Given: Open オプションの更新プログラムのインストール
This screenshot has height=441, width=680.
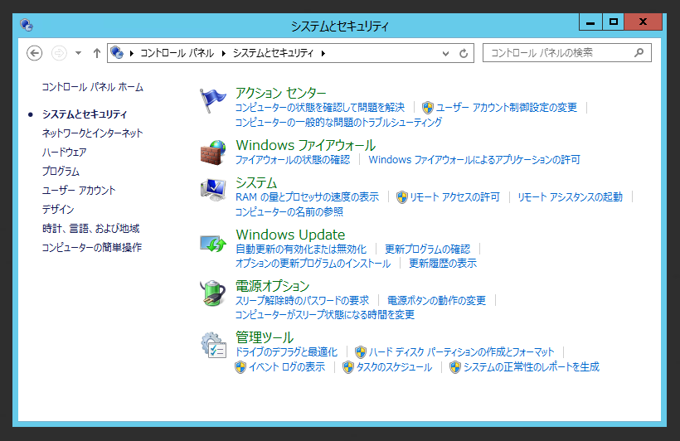Looking at the screenshot, I should click(313, 264).
